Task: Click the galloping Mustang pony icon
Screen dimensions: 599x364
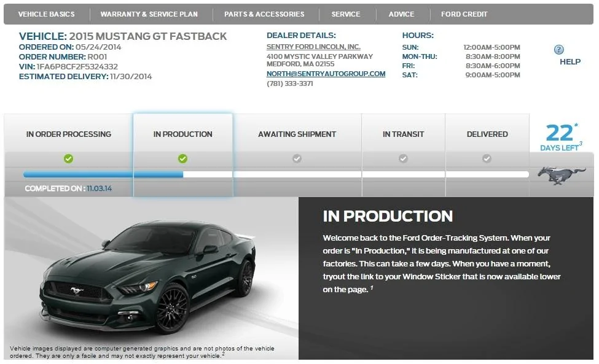Action: coord(562,175)
